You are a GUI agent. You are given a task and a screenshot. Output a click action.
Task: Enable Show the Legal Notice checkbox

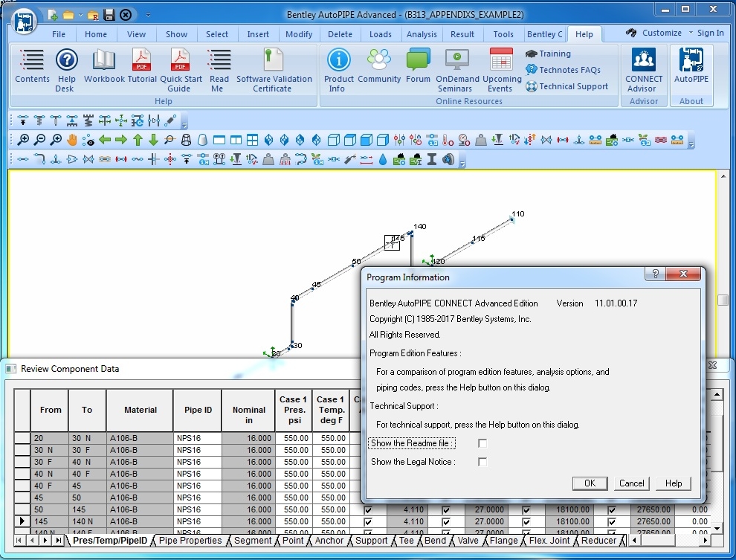point(482,462)
